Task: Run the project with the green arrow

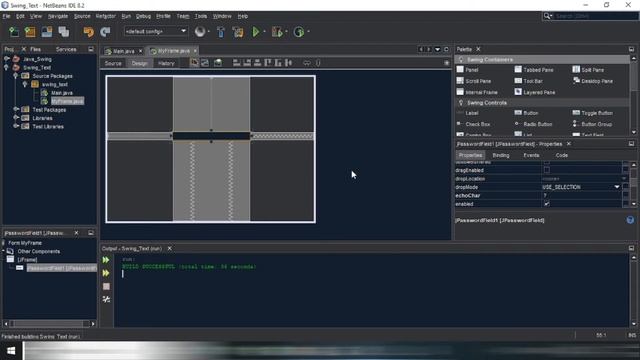Action: [x=256, y=32]
